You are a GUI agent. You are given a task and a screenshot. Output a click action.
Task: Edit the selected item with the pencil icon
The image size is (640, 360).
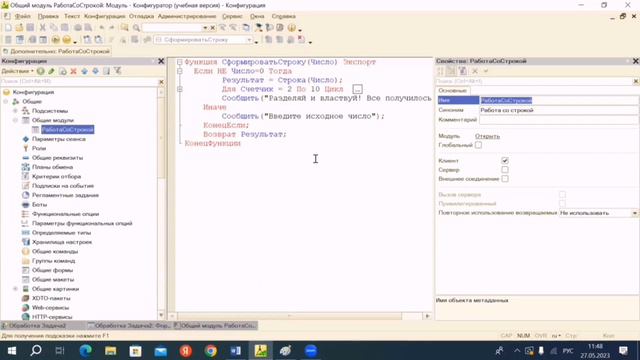[x=51, y=71]
